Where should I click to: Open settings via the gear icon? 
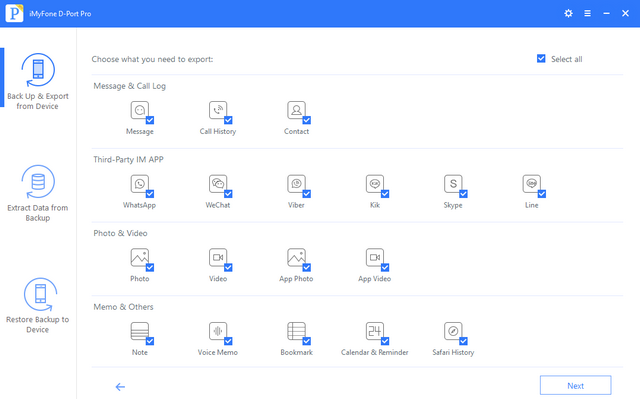(568, 13)
